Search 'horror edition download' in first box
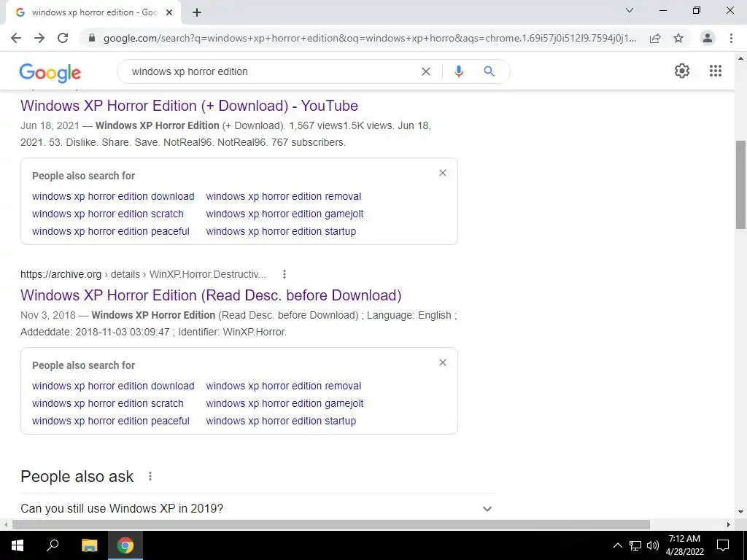Viewport: 747px width, 560px height. pos(113,196)
